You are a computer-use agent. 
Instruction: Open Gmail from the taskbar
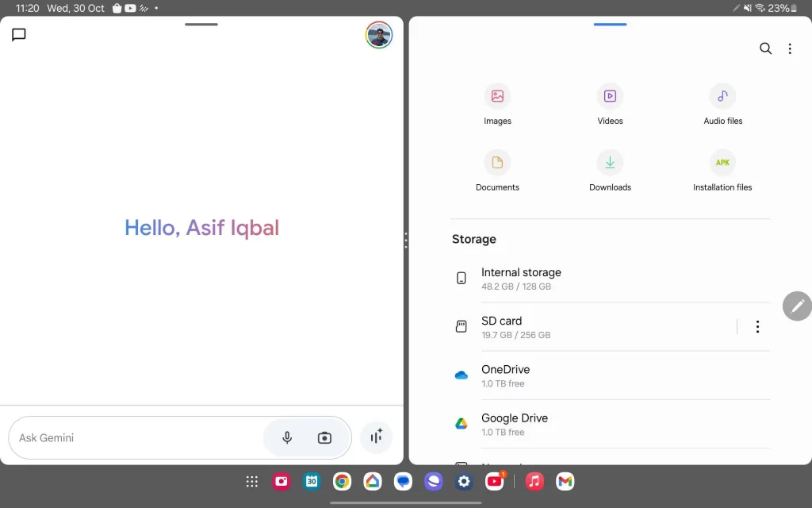pyautogui.click(x=565, y=481)
